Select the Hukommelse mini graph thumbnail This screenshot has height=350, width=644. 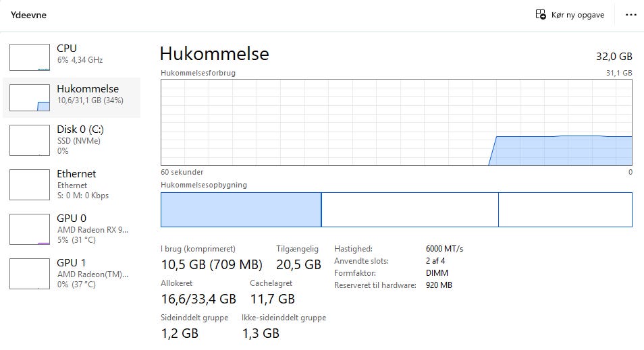point(30,98)
